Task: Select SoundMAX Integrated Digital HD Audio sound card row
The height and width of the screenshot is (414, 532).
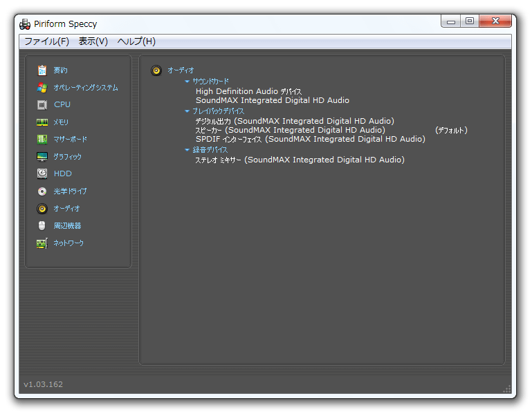Action: click(x=273, y=100)
